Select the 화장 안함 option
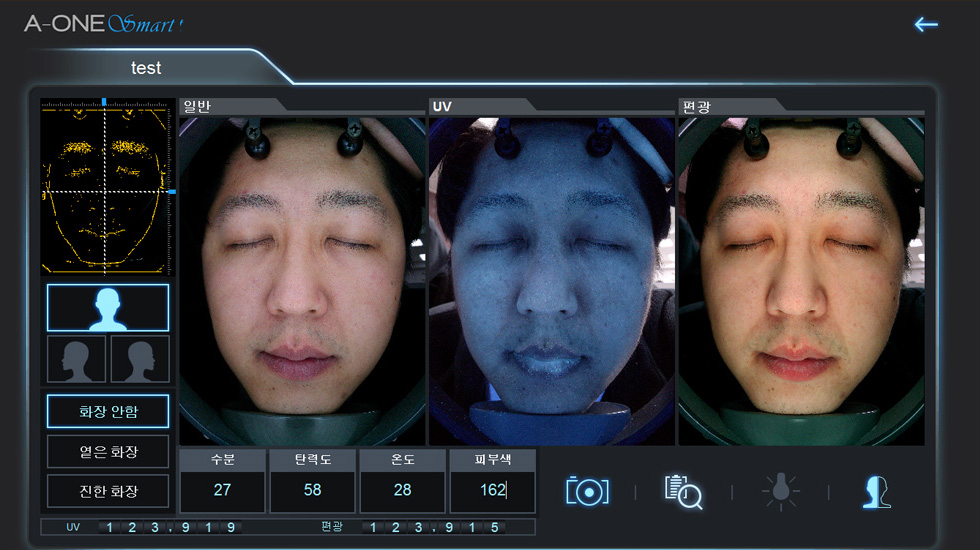The image size is (980, 550). [108, 411]
